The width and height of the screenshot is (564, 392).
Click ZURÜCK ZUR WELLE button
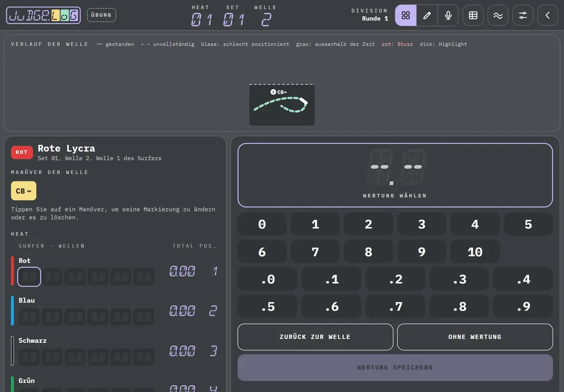pos(315,337)
